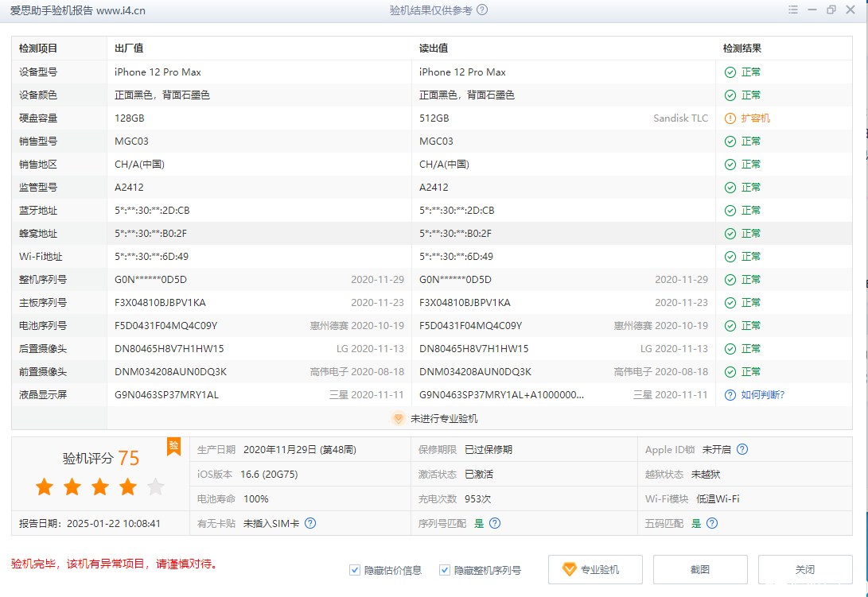Click the 出厂值 column header

click(129, 48)
